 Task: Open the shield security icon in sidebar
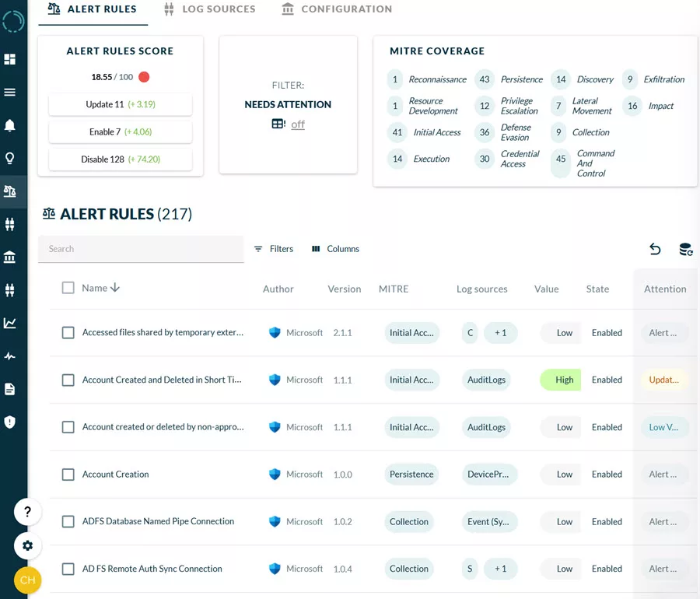pyautogui.click(x=10, y=422)
